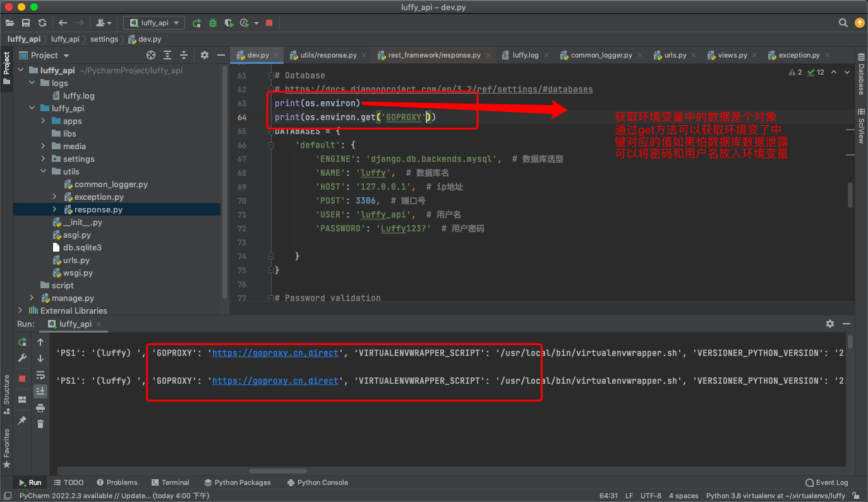The width and height of the screenshot is (868, 502).
Task: Expand External Libraries node
Action: pyautogui.click(x=21, y=310)
